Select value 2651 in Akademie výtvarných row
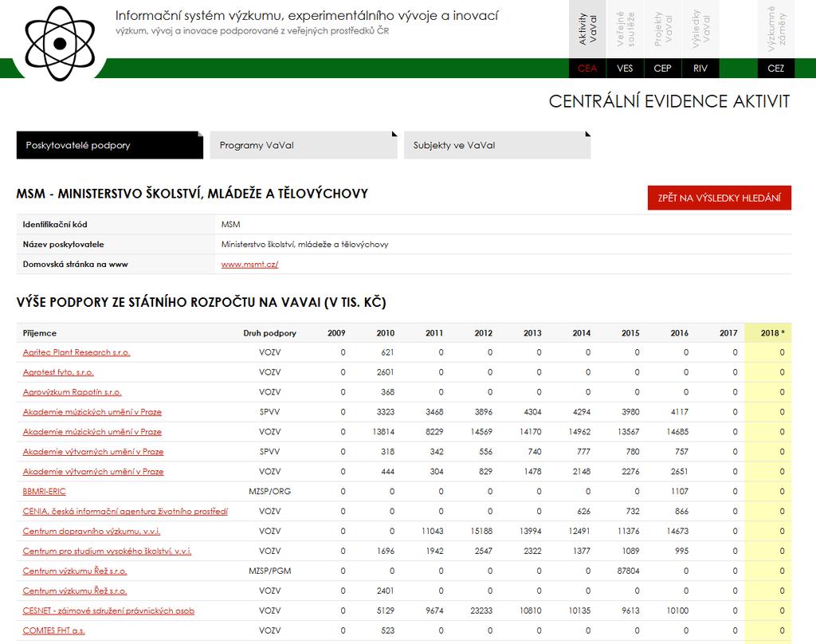 pyautogui.click(x=679, y=471)
